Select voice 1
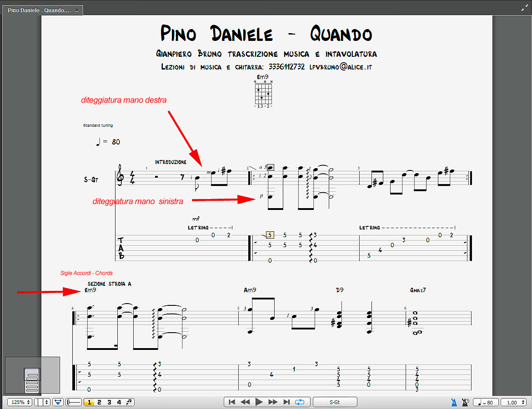Screen dimensions: 532x409 click(x=89, y=402)
